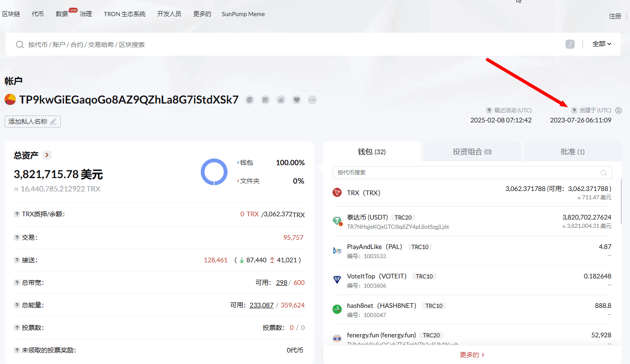Expand the token list with 更多的

pos(472,355)
